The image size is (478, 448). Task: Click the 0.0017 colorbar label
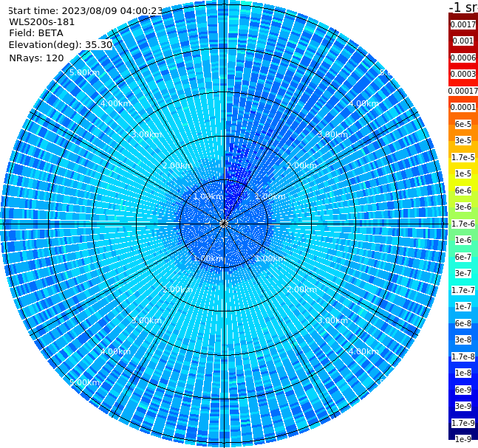click(463, 24)
